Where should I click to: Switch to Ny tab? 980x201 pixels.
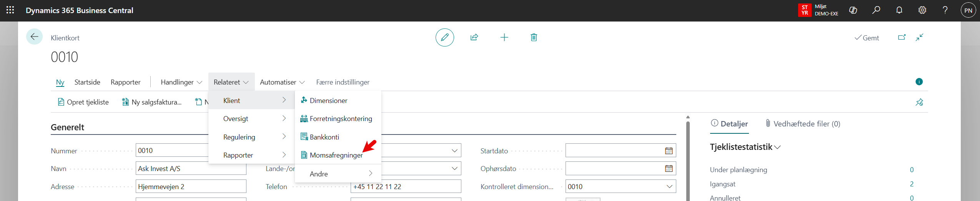click(60, 82)
